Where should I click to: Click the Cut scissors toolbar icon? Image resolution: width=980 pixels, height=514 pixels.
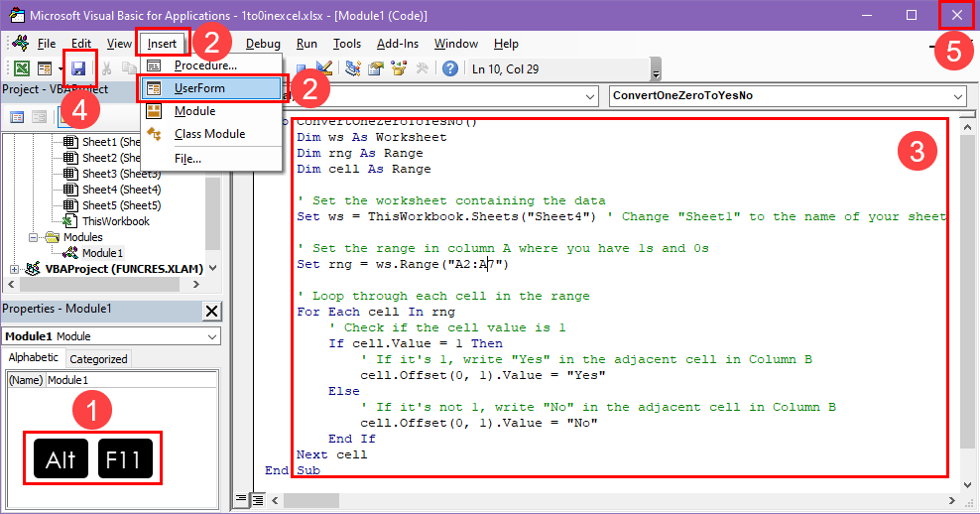pos(107,68)
